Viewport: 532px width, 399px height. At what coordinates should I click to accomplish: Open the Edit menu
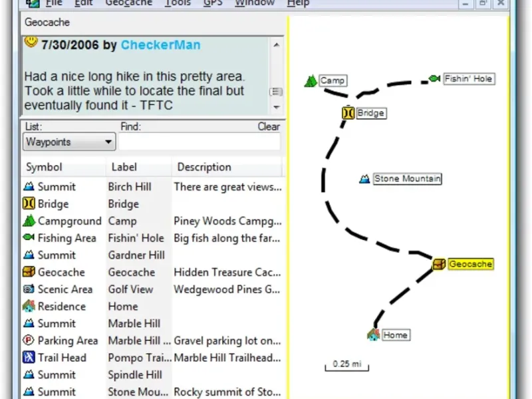pyautogui.click(x=84, y=3)
